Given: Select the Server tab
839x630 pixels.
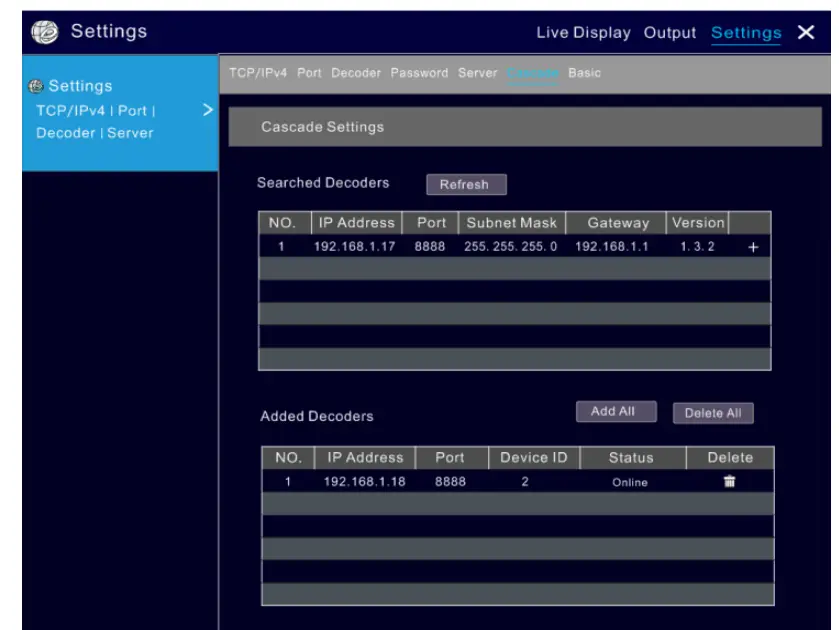Looking at the screenshot, I should click(x=478, y=74).
